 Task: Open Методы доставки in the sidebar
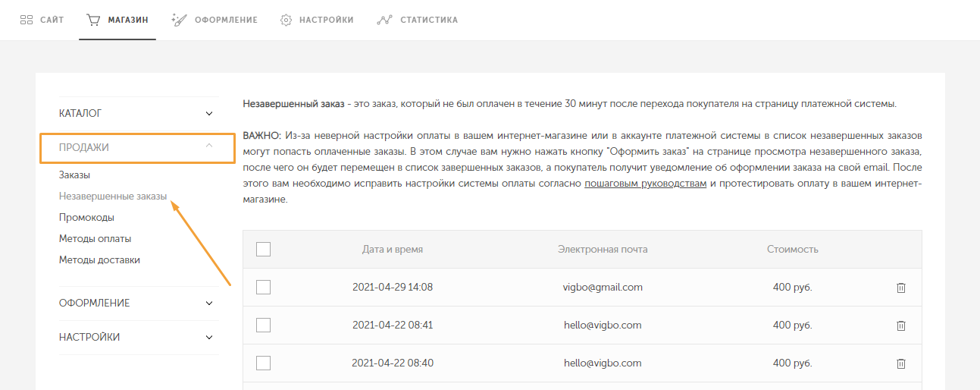(99, 259)
